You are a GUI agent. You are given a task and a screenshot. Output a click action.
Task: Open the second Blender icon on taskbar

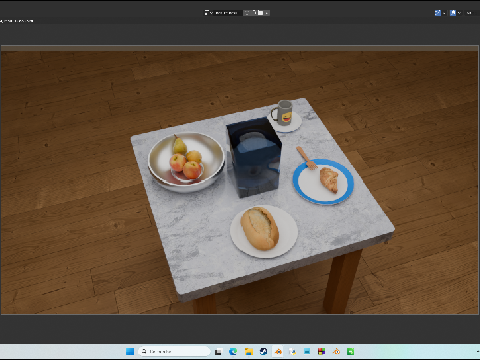pos(336,351)
